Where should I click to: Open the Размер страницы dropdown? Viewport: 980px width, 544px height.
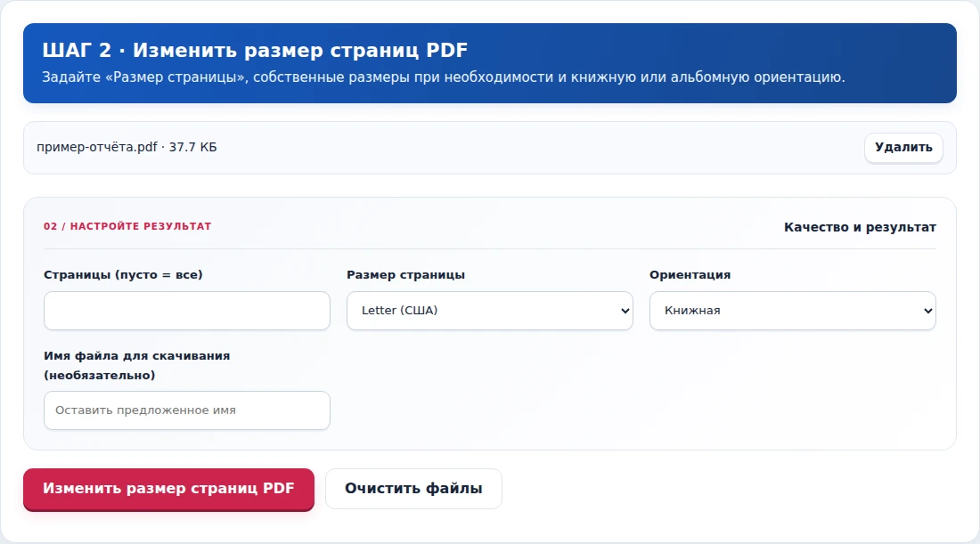point(489,311)
